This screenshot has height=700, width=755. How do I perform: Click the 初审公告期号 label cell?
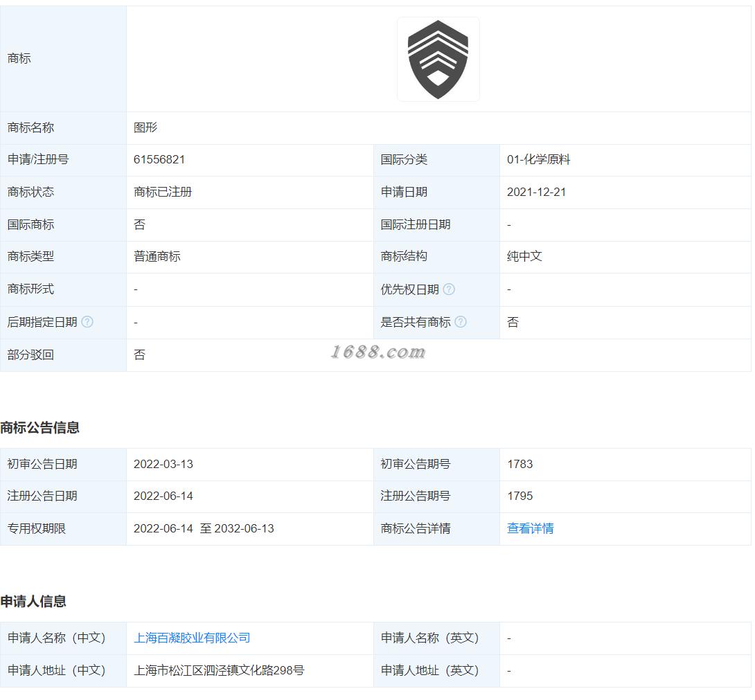coord(437,465)
